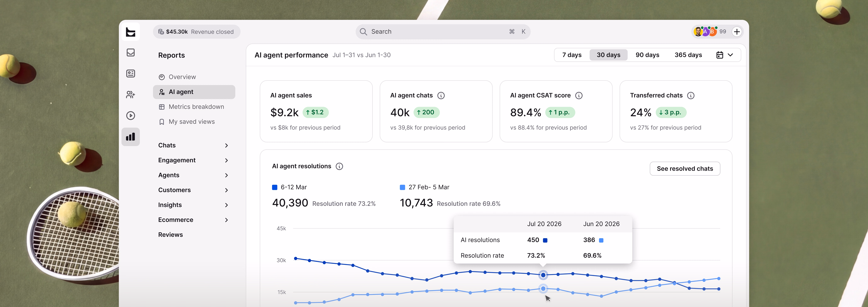868x307 pixels.
Task: Open the contact card icon in sidebar
Action: (130, 74)
